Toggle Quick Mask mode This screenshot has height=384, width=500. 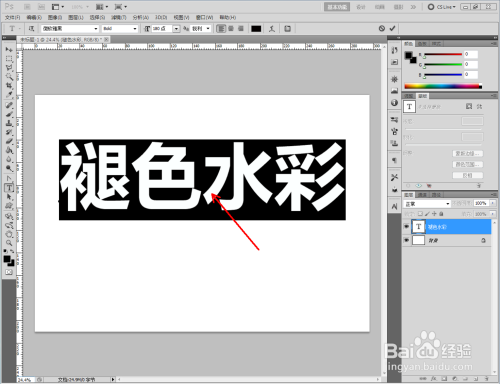(x=9, y=272)
